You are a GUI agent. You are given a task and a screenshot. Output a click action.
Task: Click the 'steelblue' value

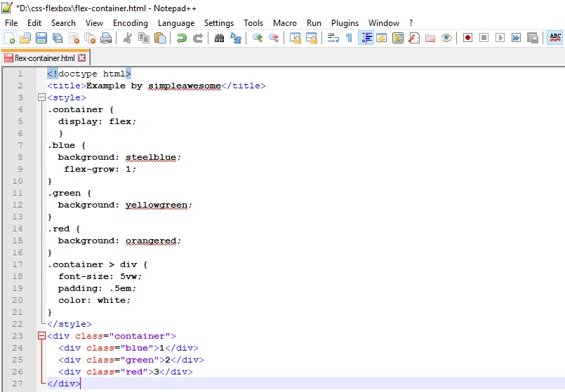(151, 157)
